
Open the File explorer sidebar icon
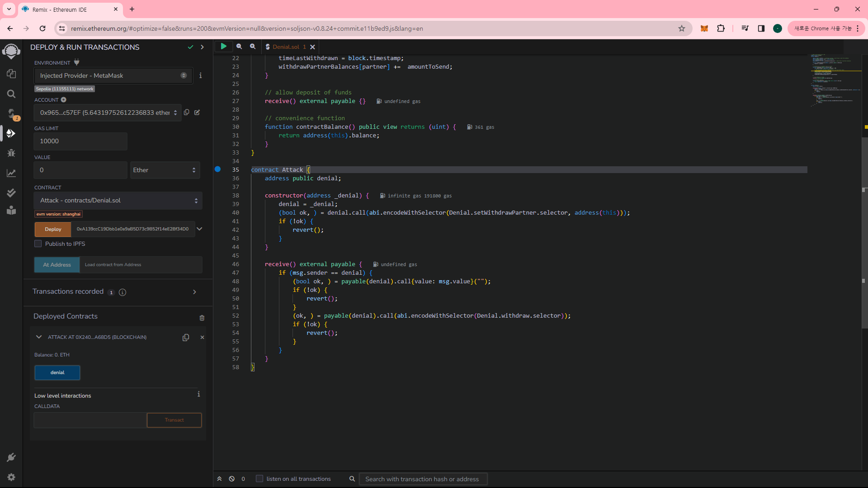tap(11, 74)
